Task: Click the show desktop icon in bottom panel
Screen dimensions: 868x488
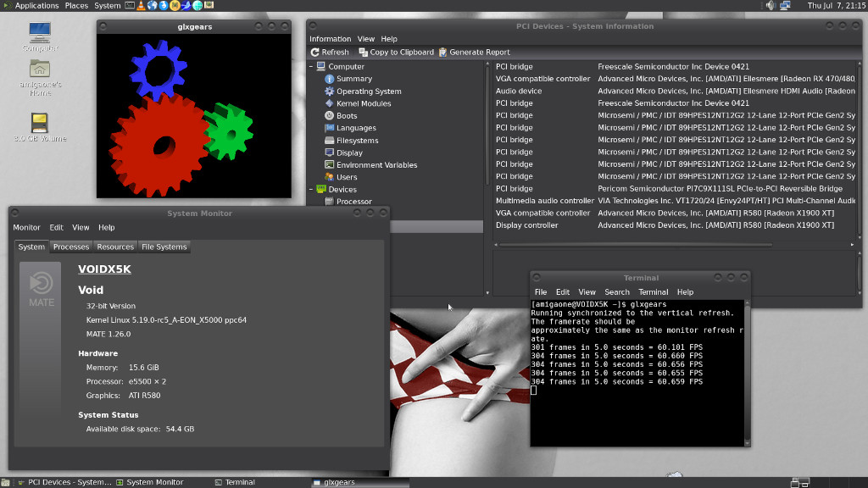Action: pyautogui.click(x=6, y=482)
